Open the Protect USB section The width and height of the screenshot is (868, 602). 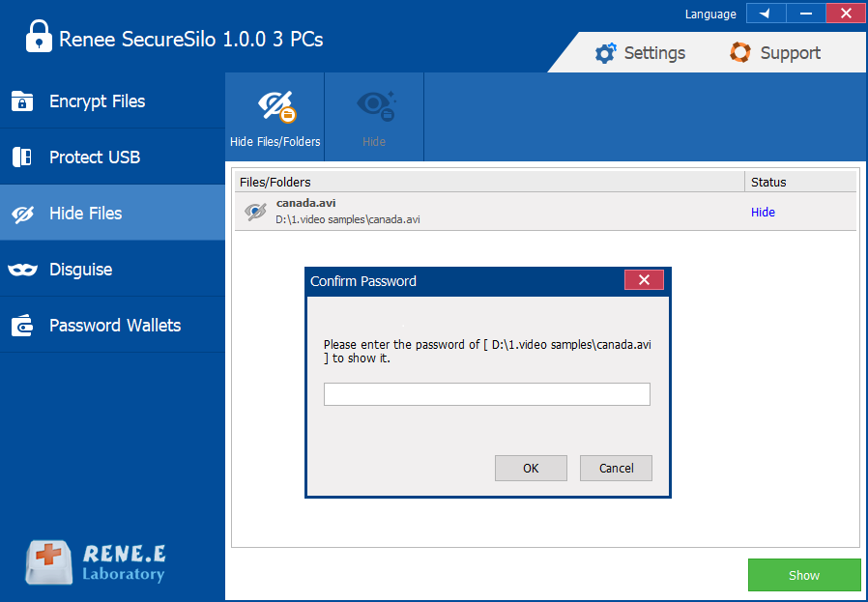[x=112, y=158]
